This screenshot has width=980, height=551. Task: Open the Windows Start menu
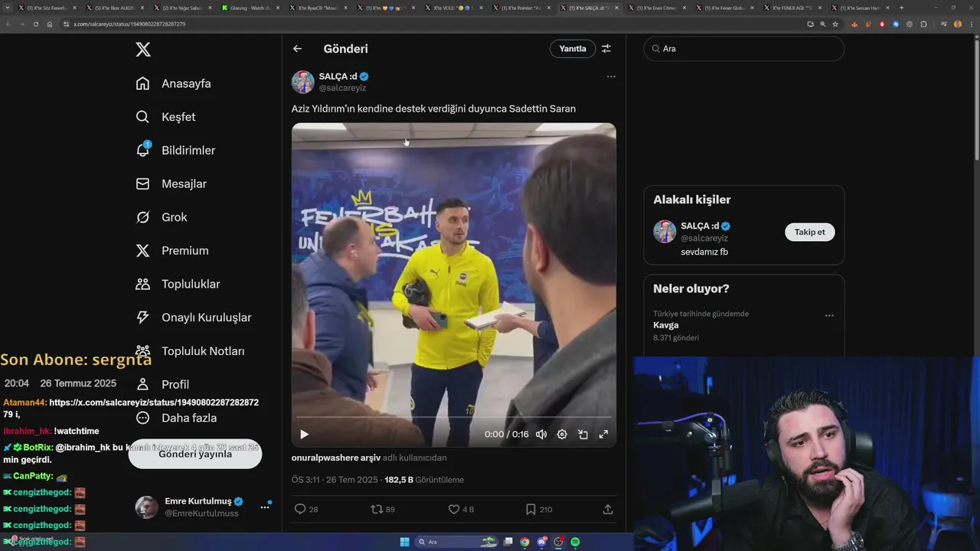pyautogui.click(x=404, y=542)
